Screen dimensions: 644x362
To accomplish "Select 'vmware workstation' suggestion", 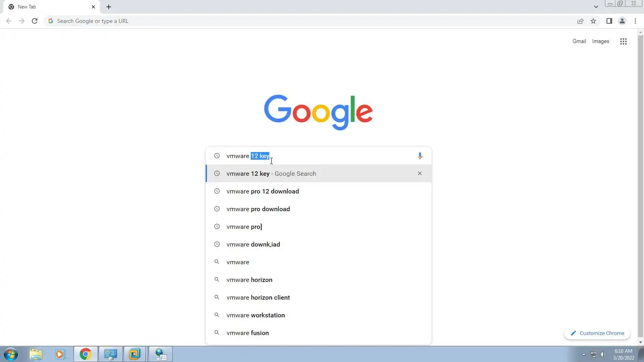I will 318,315.
